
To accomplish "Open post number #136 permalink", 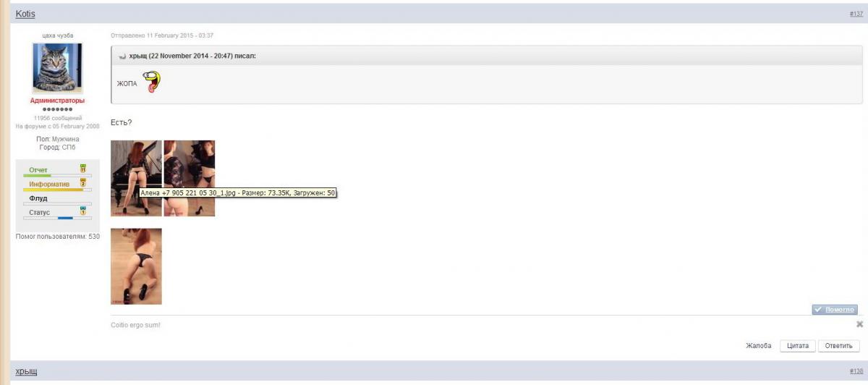I will (x=856, y=371).
